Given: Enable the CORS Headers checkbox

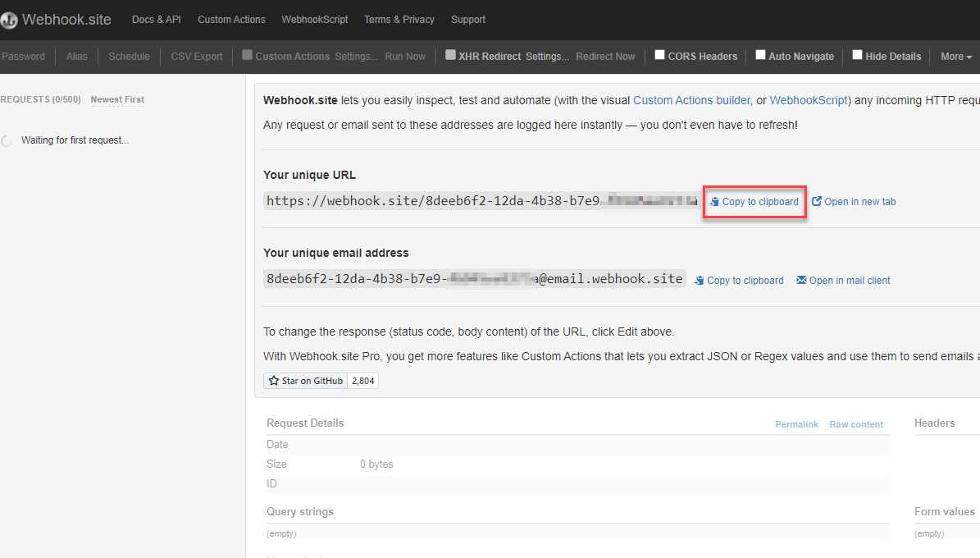Looking at the screenshot, I should point(659,55).
